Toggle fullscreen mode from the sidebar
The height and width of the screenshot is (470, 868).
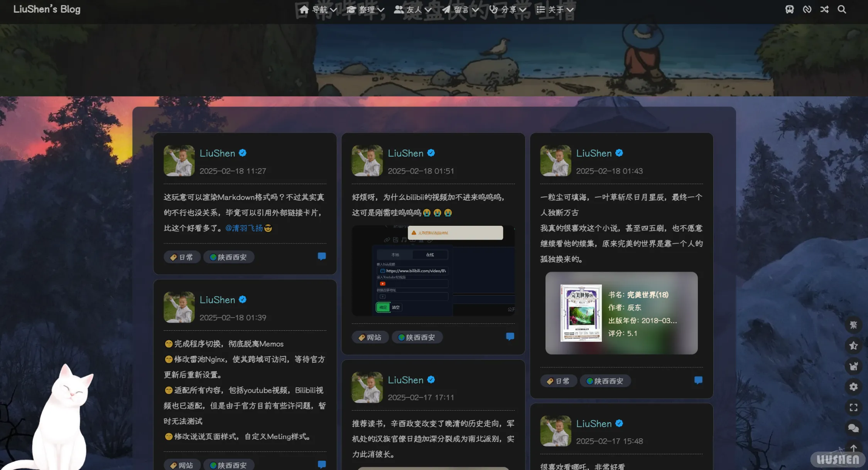click(x=853, y=407)
